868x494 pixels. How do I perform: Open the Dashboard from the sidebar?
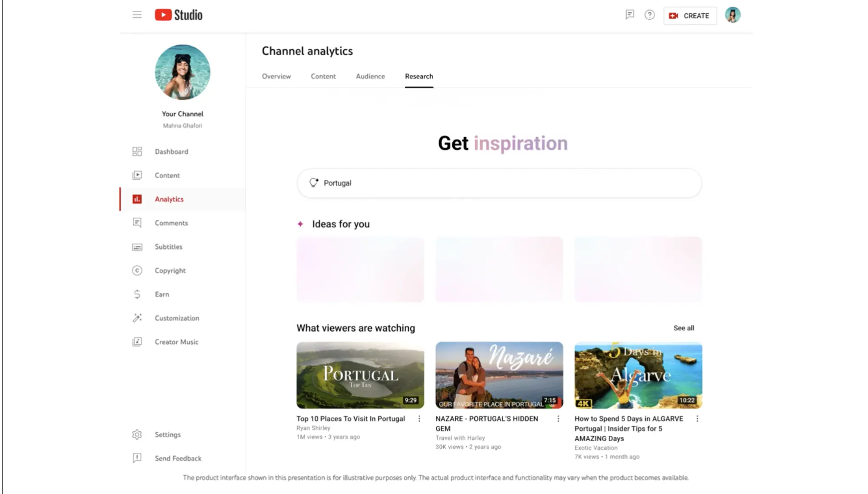tap(171, 151)
